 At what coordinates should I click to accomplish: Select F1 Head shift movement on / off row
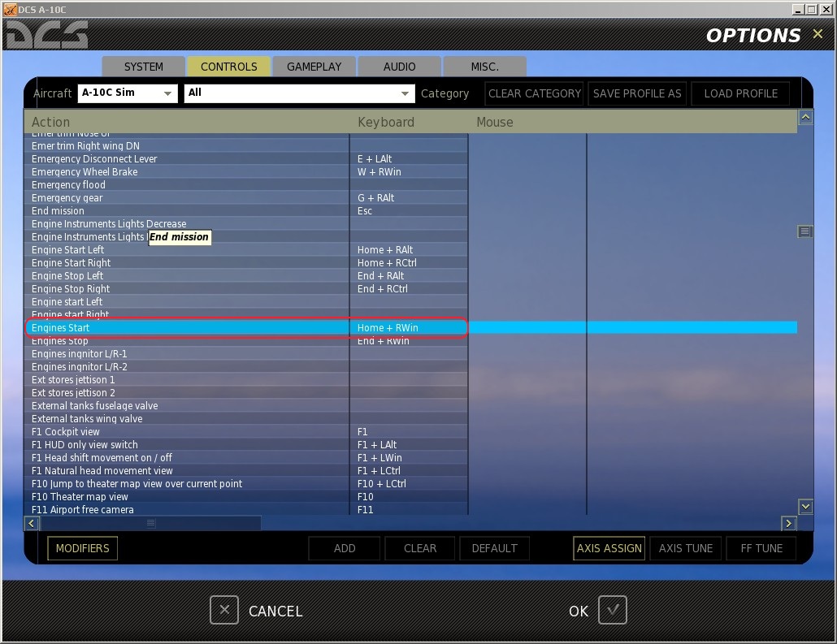[246, 458]
